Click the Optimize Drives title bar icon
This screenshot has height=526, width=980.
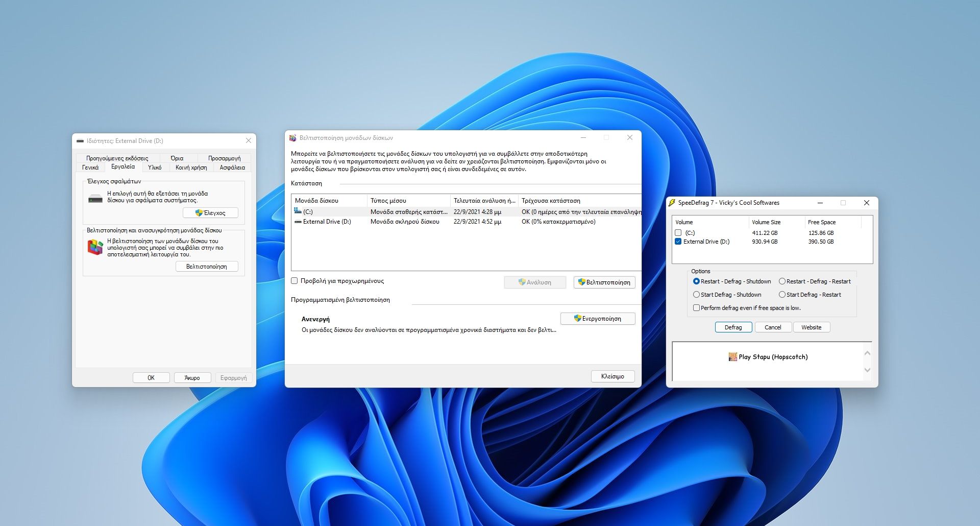click(x=292, y=138)
